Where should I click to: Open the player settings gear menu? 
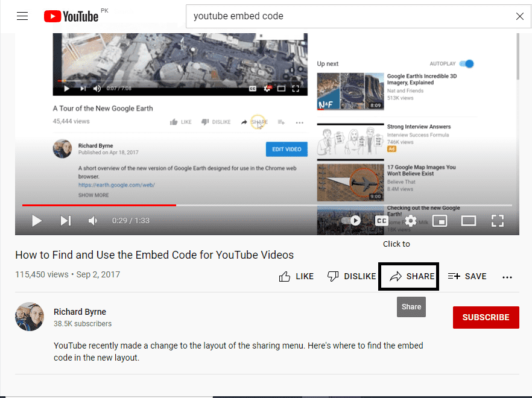pos(410,221)
